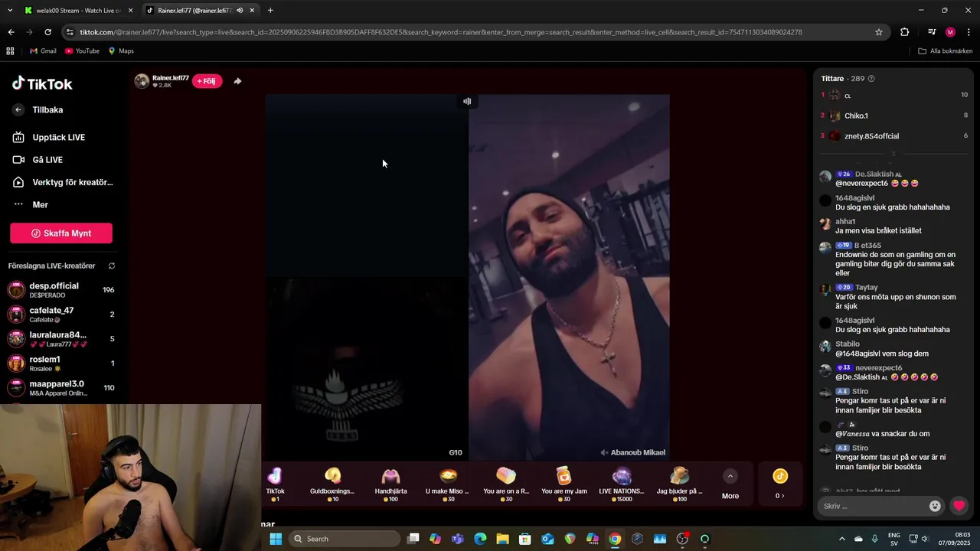This screenshot has height=551, width=980.
Task: Open the Alla bokmärken folder
Action: [x=946, y=51]
